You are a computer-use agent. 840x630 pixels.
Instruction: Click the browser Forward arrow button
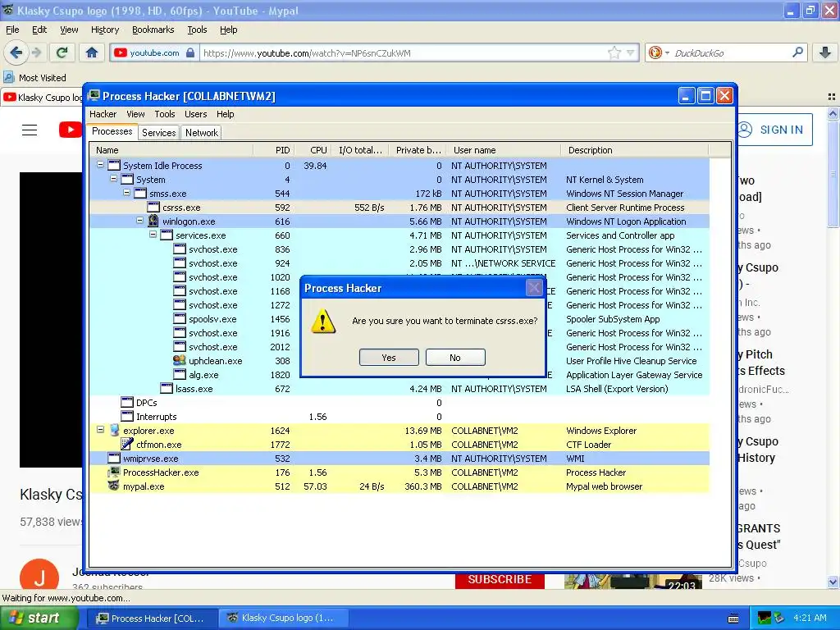37,52
